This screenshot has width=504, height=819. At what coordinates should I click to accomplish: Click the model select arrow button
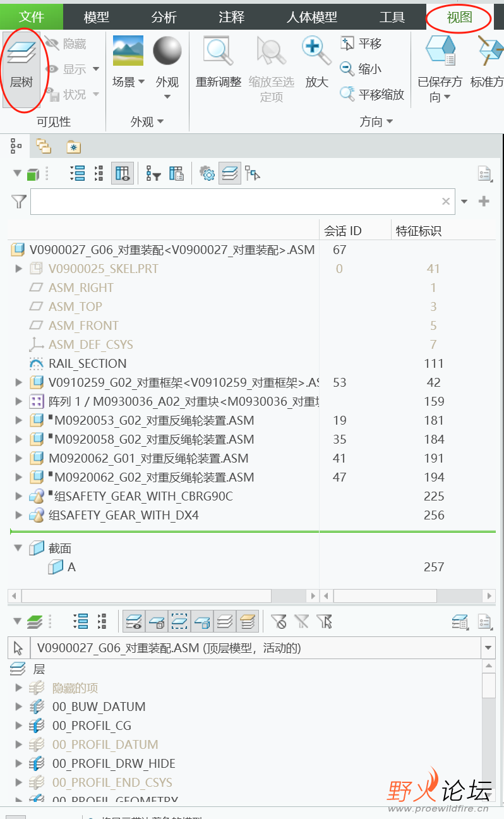click(x=18, y=648)
